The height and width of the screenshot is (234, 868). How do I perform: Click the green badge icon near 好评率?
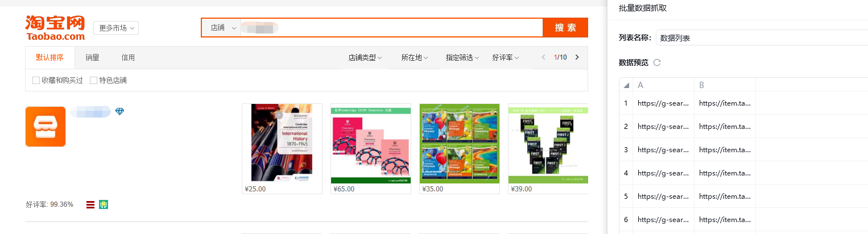104,204
